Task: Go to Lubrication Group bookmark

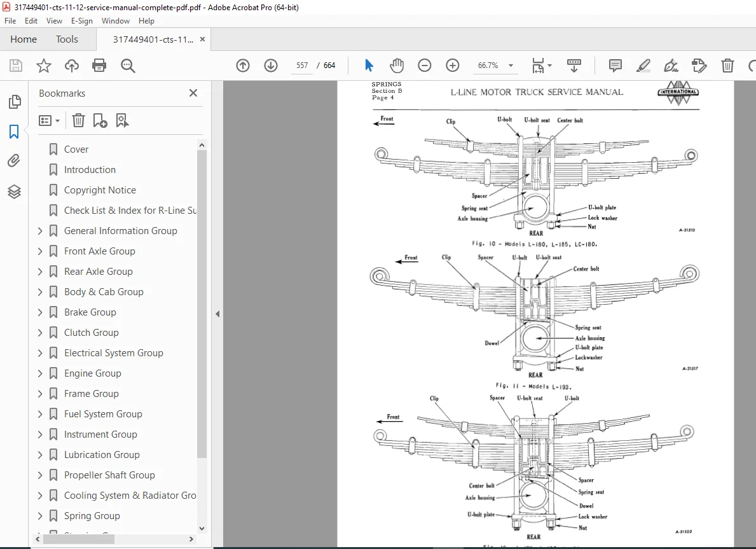Action: click(x=102, y=454)
